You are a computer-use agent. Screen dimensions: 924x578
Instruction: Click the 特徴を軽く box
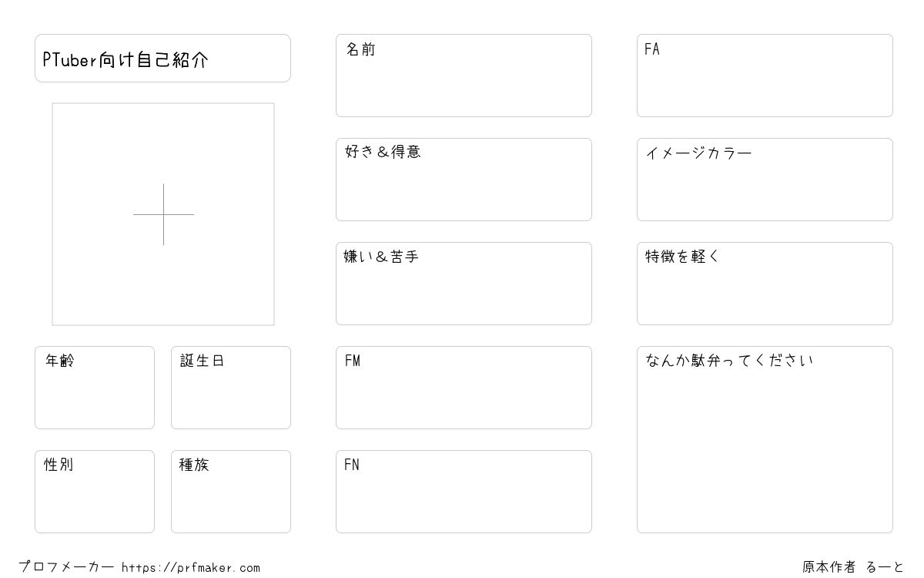pos(765,284)
